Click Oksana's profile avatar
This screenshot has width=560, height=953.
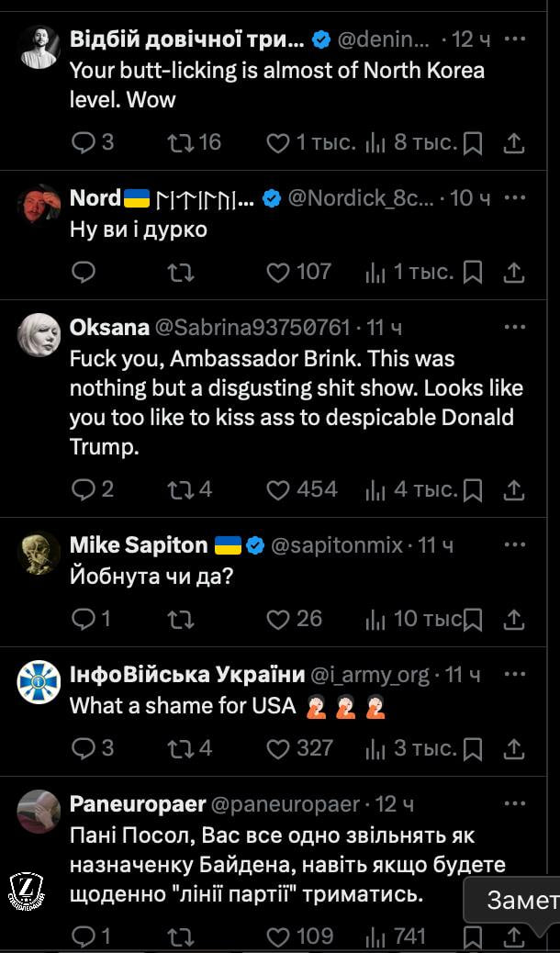click(39, 335)
